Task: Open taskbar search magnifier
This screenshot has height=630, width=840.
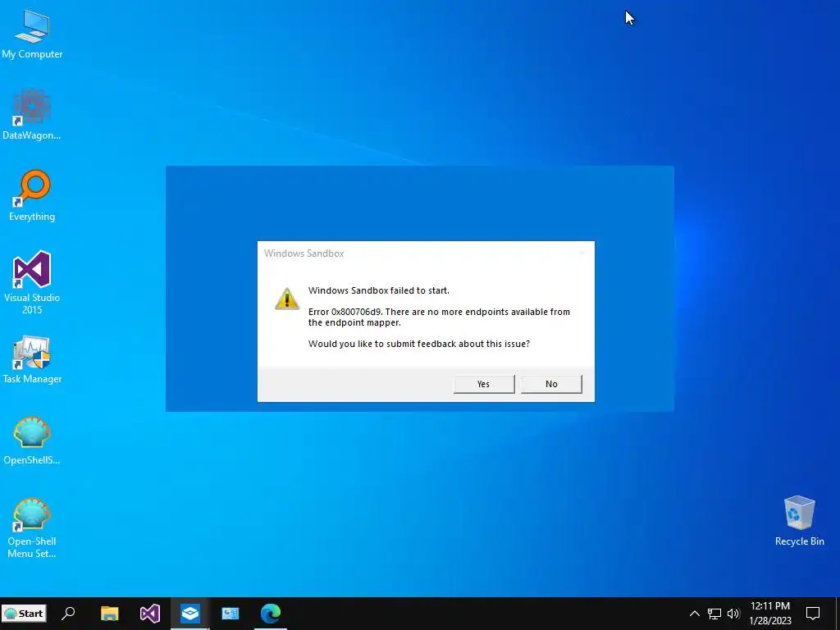Action: point(68,614)
